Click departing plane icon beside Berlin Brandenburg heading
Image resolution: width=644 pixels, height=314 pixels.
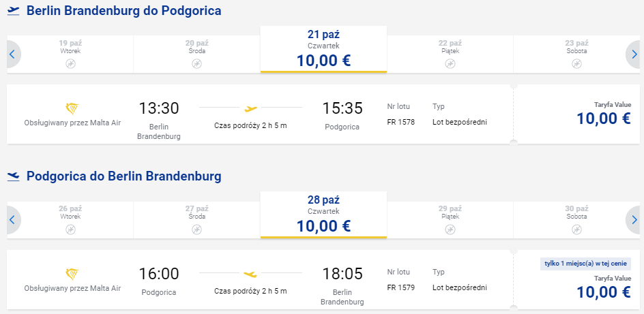[x=14, y=11]
